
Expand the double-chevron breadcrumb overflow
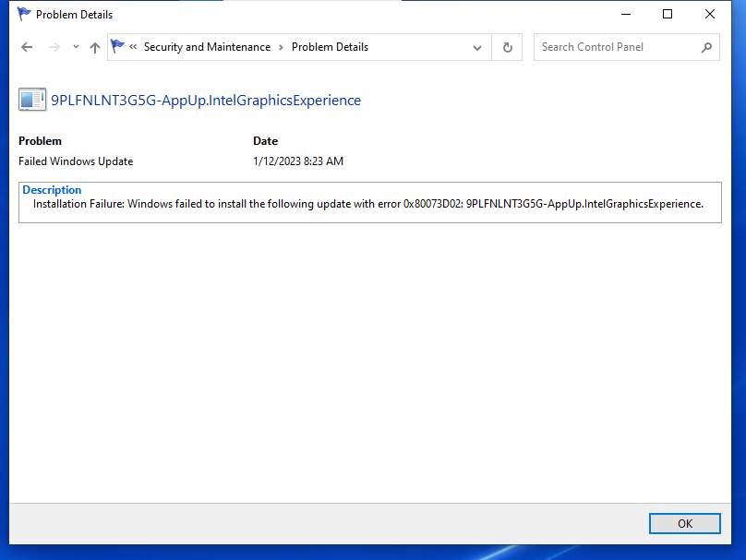point(134,47)
